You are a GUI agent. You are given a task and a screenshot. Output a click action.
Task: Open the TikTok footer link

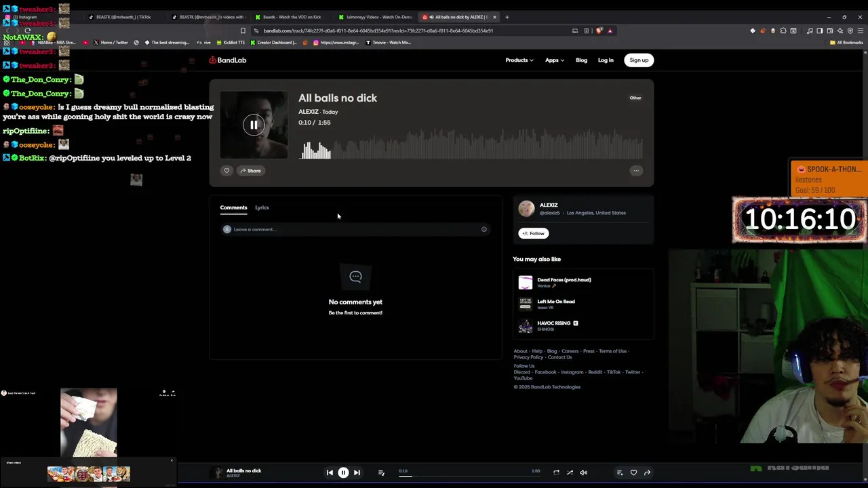pos(613,372)
